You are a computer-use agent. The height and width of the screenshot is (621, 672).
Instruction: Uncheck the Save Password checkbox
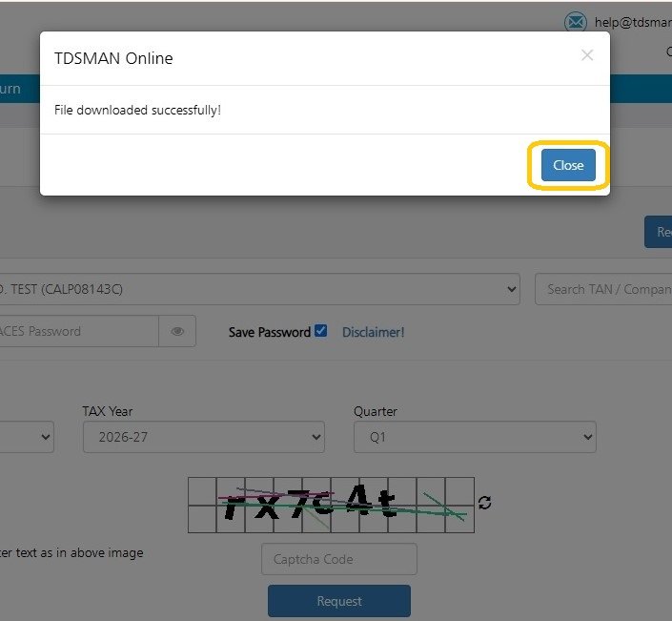tap(320, 331)
